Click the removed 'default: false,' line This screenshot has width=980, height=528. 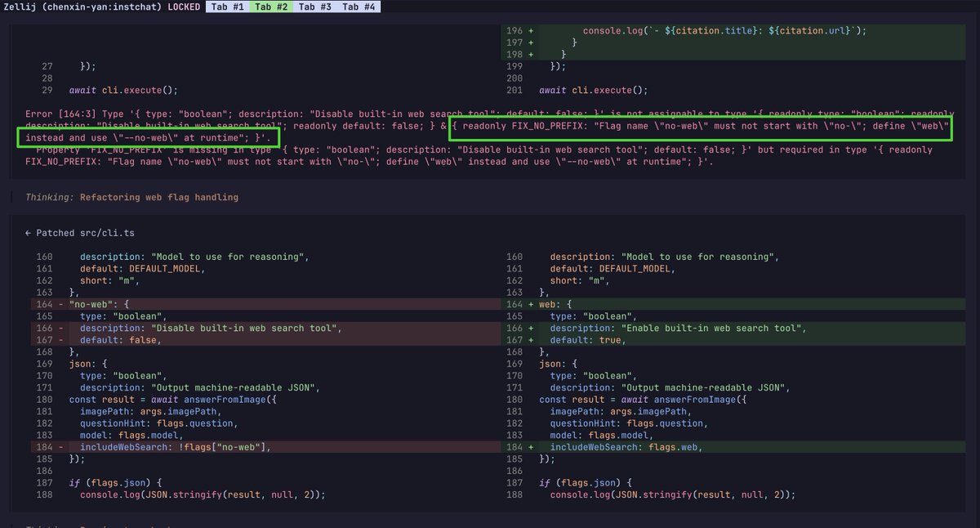[x=266, y=340]
